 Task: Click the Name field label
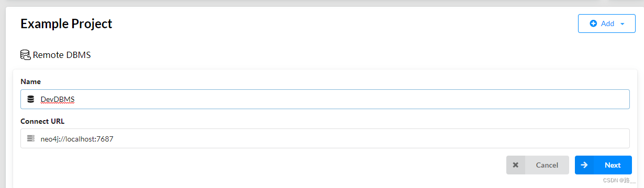[30, 81]
